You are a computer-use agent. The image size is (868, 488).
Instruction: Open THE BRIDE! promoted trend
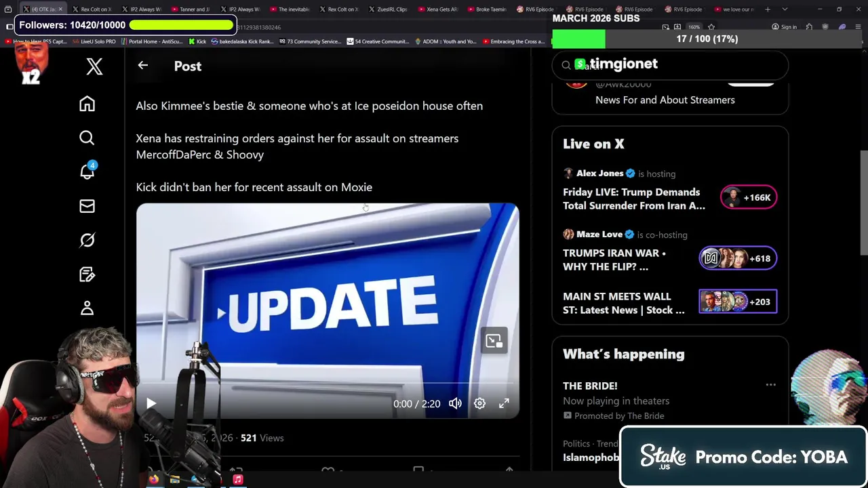(x=590, y=386)
